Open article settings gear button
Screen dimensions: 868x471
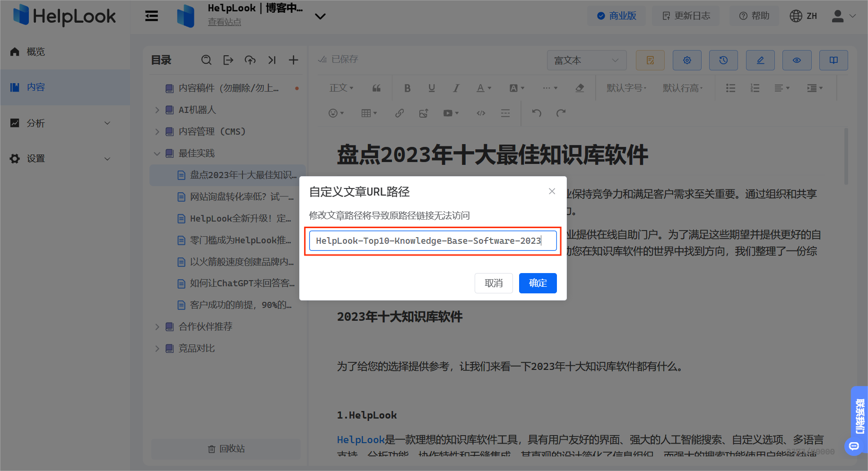click(x=687, y=60)
